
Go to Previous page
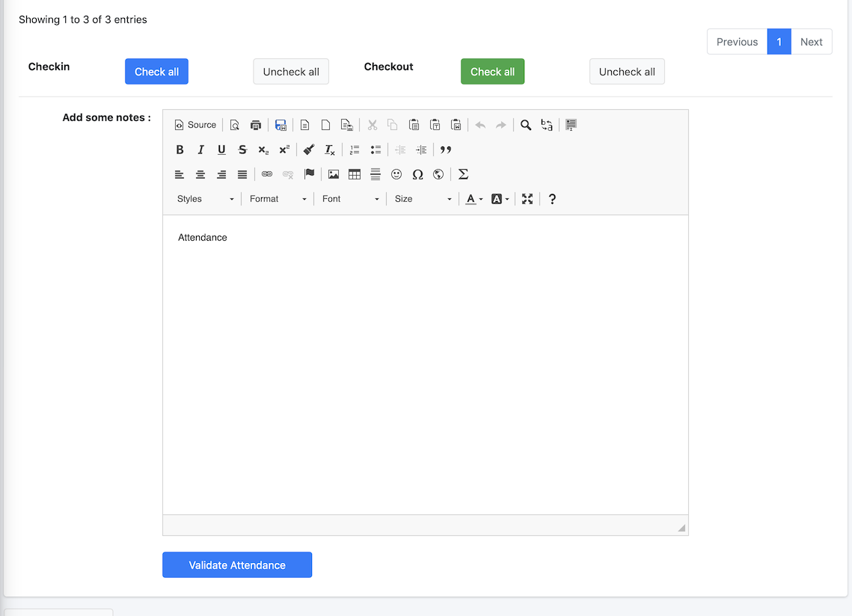(x=737, y=42)
